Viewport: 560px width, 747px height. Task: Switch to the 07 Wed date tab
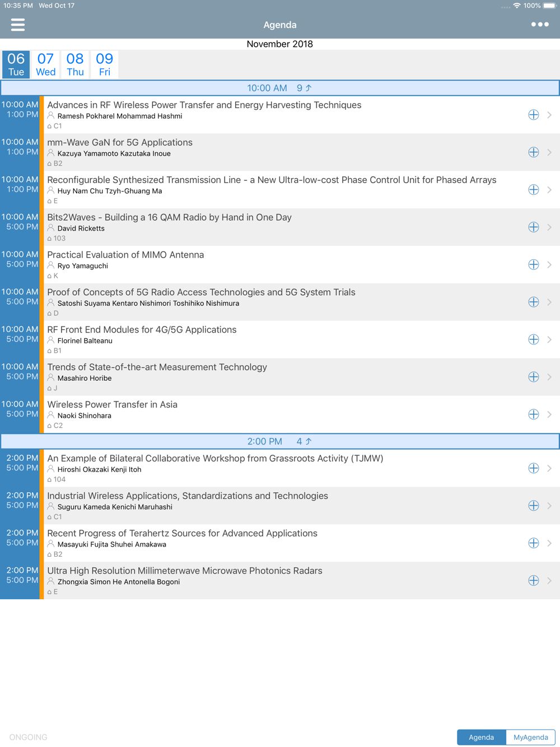tap(46, 64)
